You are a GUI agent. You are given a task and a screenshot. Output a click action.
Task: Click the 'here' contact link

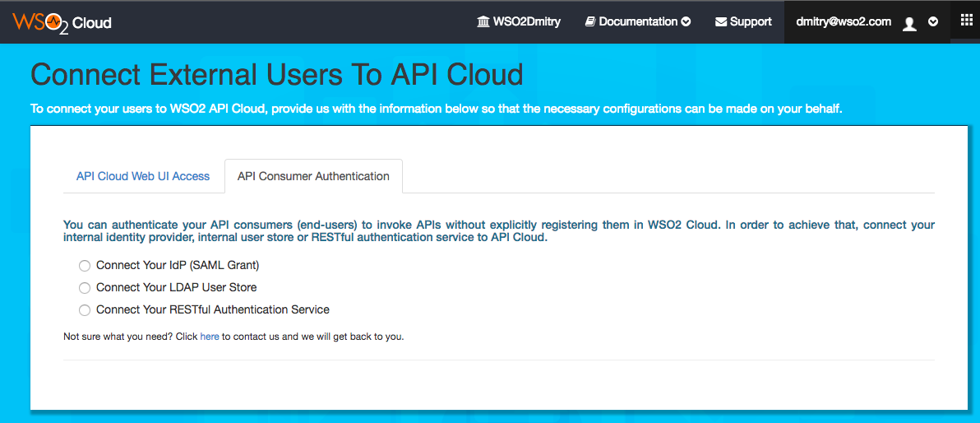pyautogui.click(x=210, y=337)
